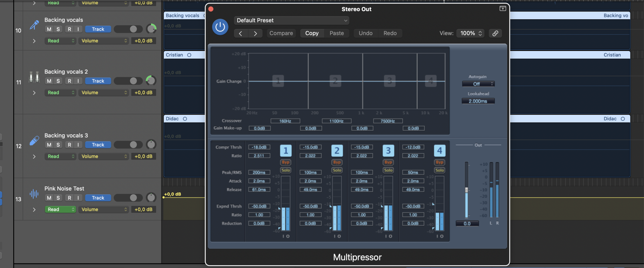Click the plugin window expand icon
The image size is (644, 268).
502,9
